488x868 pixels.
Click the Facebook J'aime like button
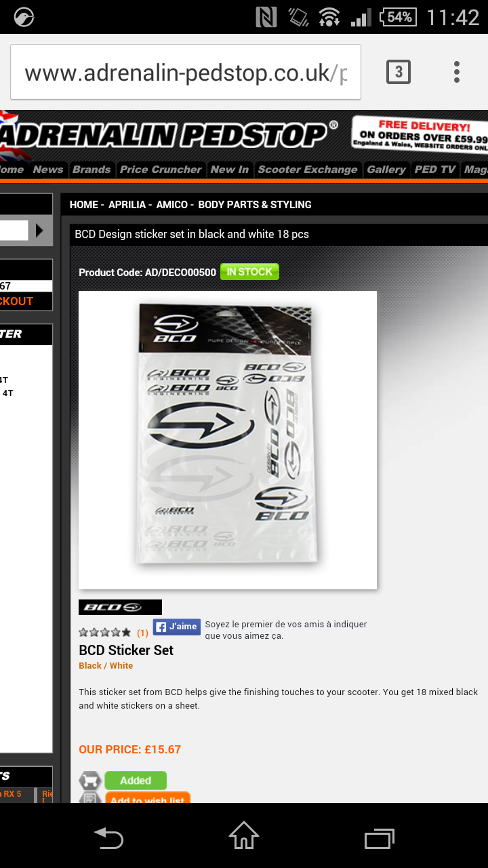click(x=176, y=627)
